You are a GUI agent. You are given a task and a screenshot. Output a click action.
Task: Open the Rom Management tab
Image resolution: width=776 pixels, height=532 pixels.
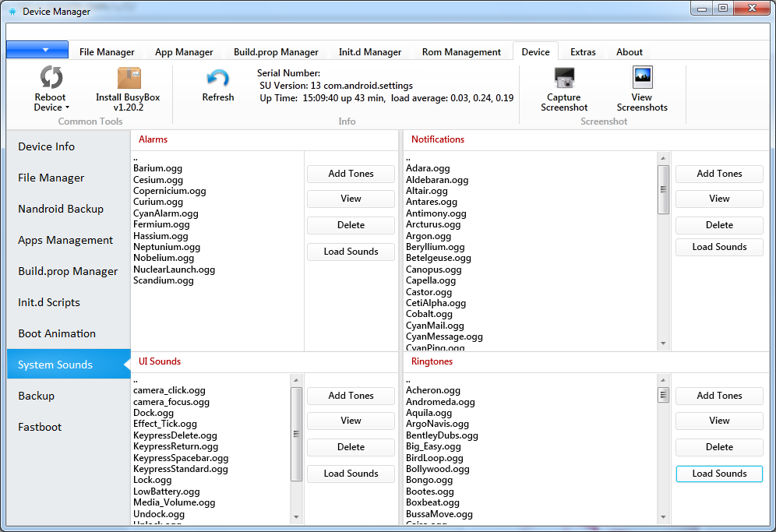461,52
